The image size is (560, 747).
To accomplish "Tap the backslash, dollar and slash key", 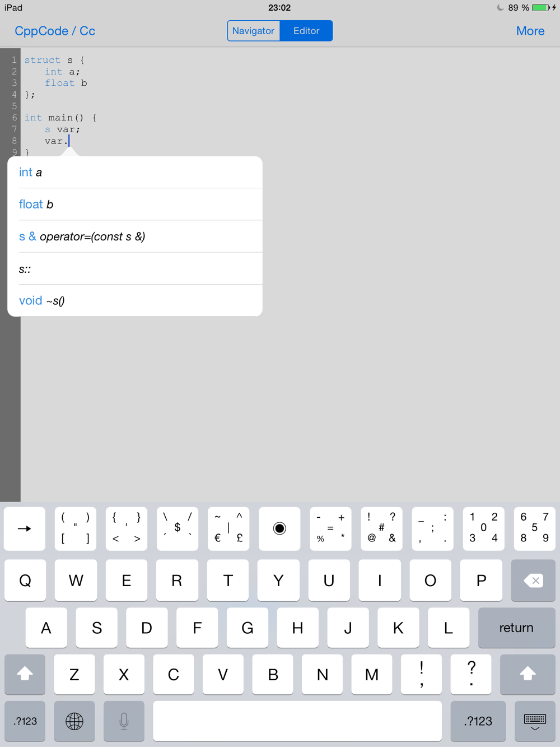I will [178, 528].
